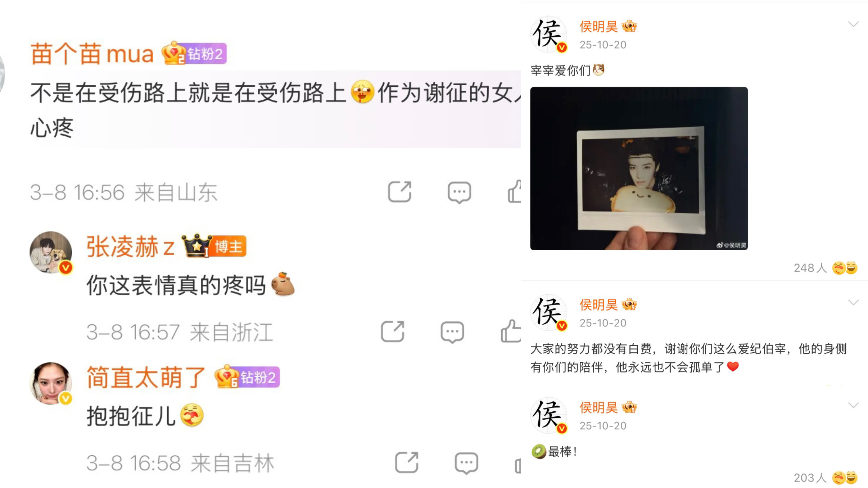This screenshot has width=868, height=488.
Task: Expand options chevron on 纪伯宰 thank-you post
Action: (x=853, y=302)
